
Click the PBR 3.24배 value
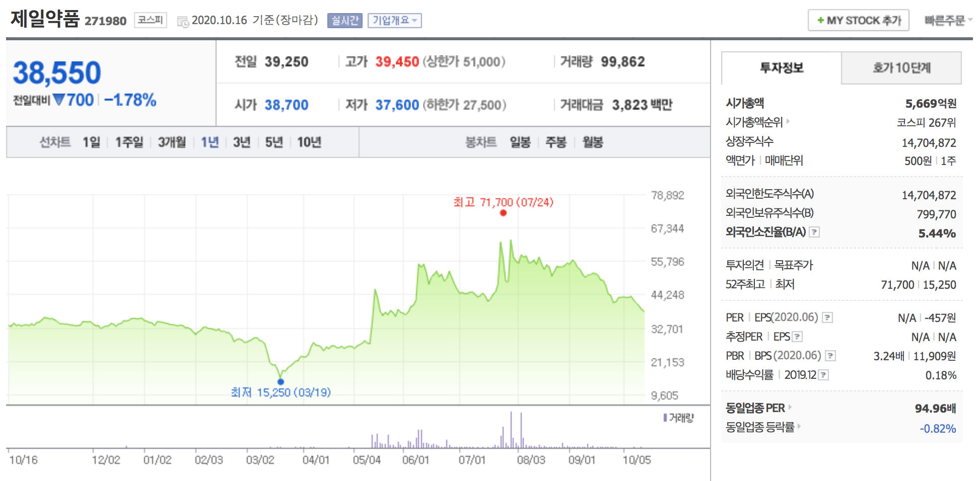[x=889, y=356]
